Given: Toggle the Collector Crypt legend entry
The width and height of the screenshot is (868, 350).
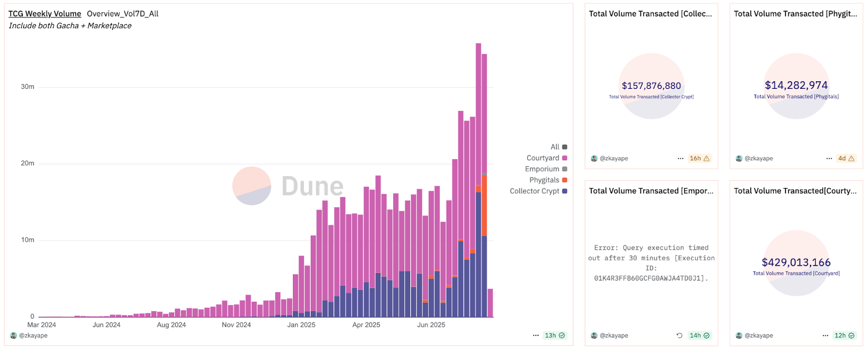Looking at the screenshot, I should coord(534,191).
